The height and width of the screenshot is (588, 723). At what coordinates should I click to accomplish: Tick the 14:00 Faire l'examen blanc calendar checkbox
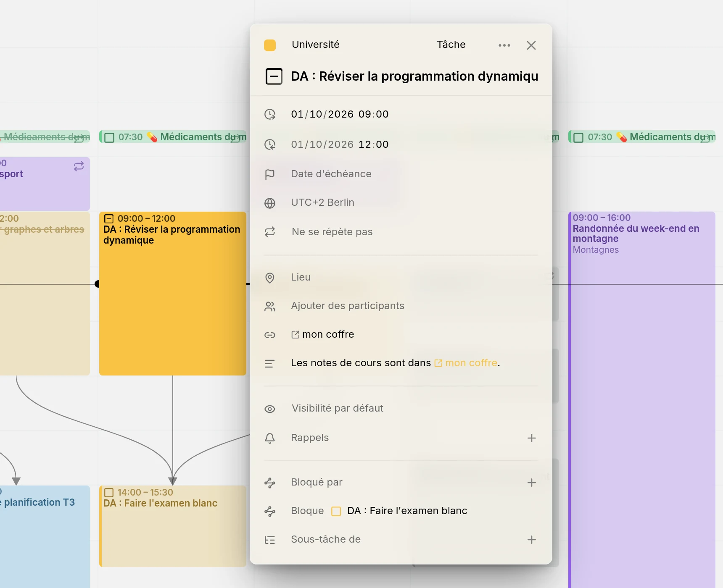point(109,493)
